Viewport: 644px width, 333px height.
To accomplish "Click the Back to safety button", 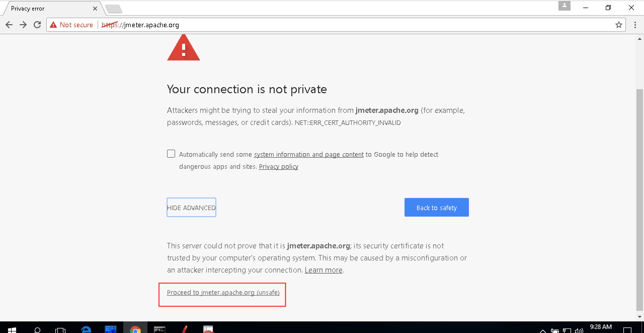I will tap(436, 207).
